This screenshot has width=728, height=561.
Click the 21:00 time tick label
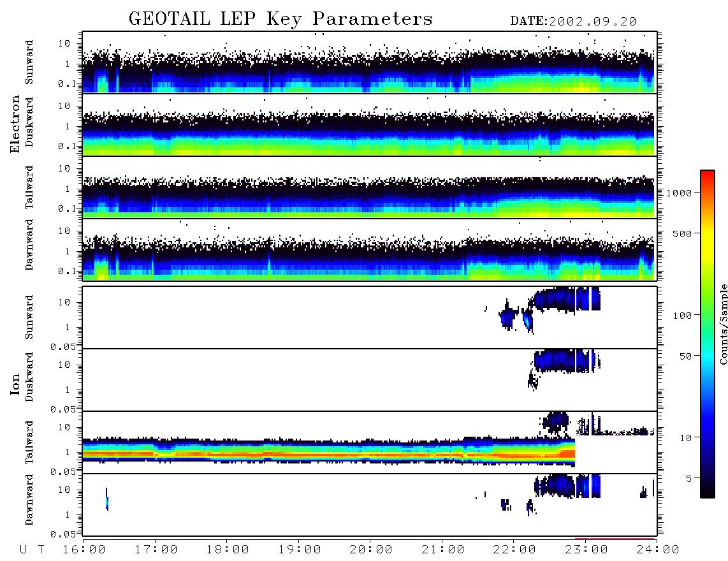point(443,550)
